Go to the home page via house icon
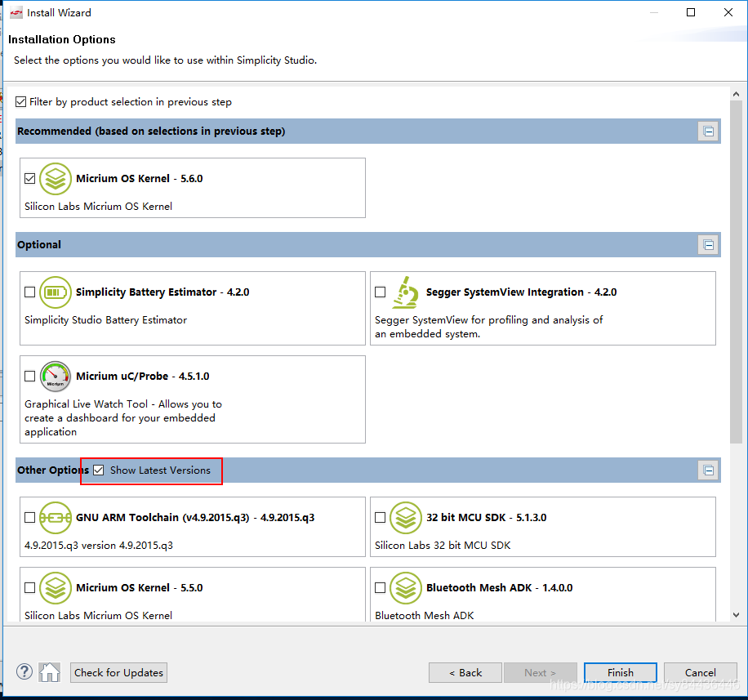 point(50,672)
